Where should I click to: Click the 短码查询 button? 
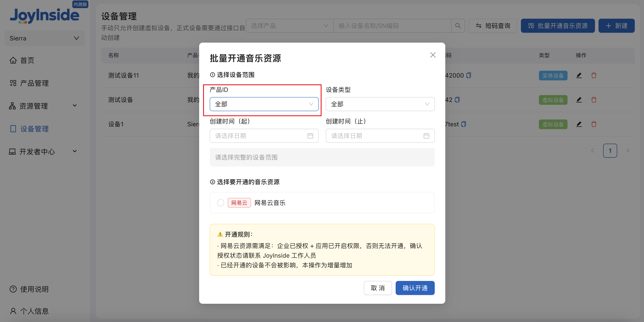(493, 26)
